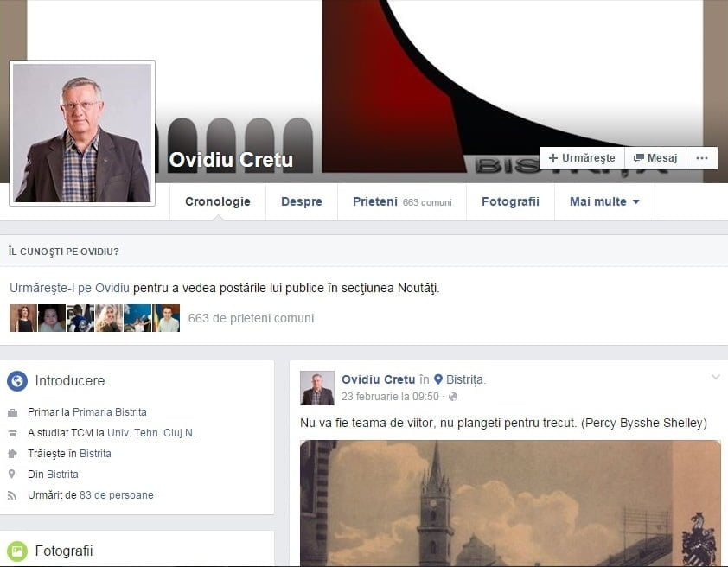Image resolution: width=728 pixels, height=567 pixels.
Task: Click the briefcase icon next to Primar
Action: click(12, 412)
